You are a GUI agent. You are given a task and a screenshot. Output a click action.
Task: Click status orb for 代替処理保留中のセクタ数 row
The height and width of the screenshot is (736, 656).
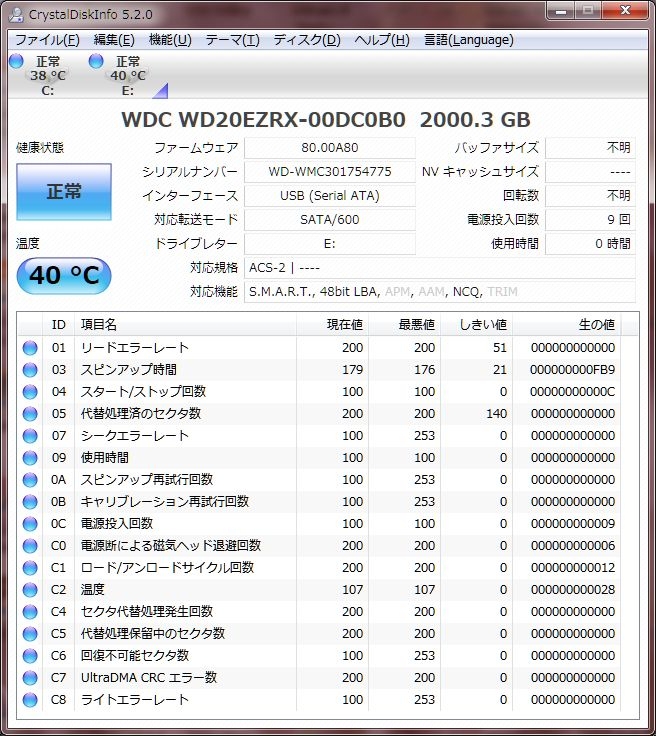30,634
